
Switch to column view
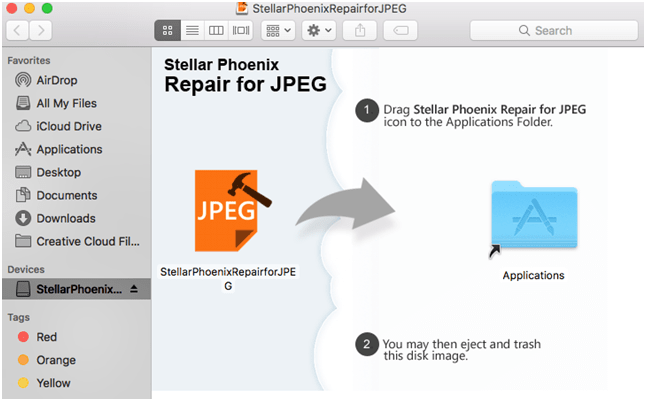[216, 31]
